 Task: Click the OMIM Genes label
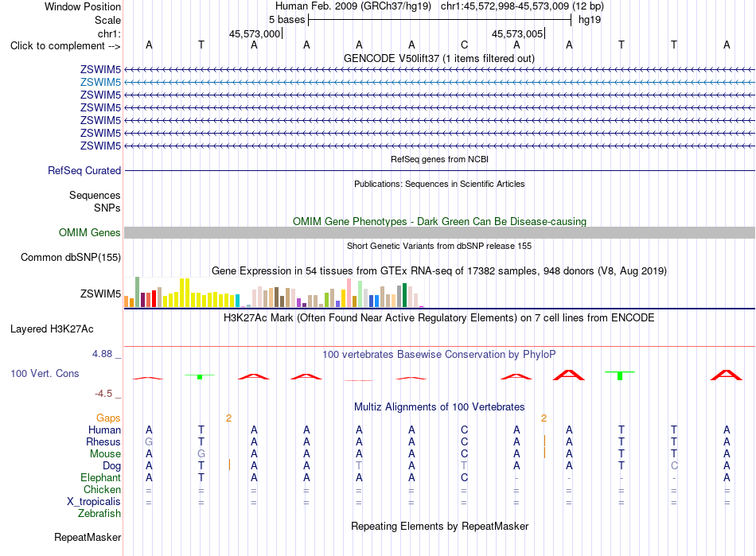[x=89, y=233]
